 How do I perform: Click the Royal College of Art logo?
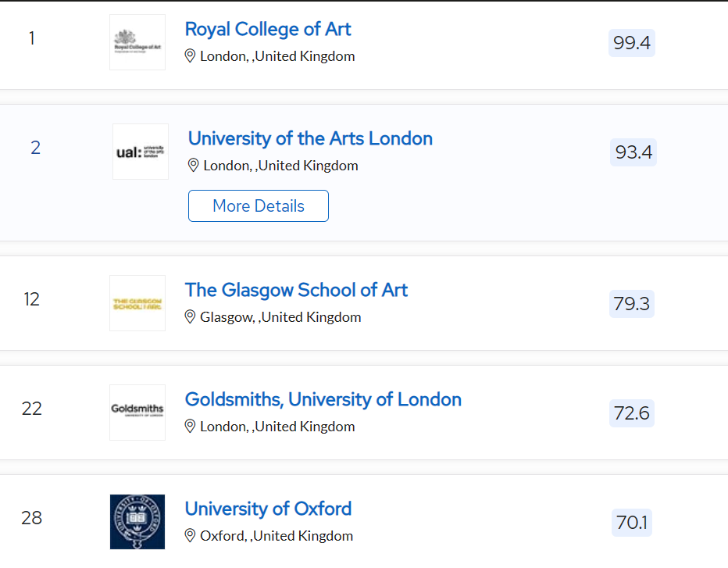(x=137, y=42)
